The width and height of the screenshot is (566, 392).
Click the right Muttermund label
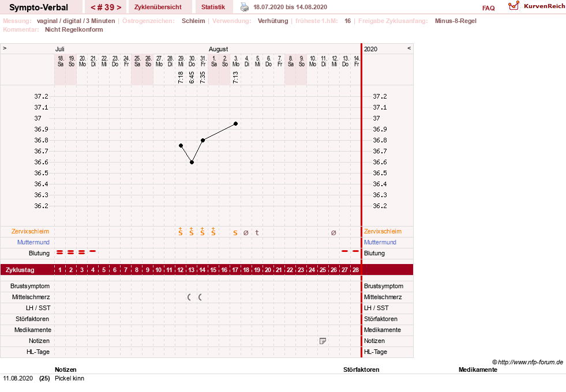(x=380, y=242)
